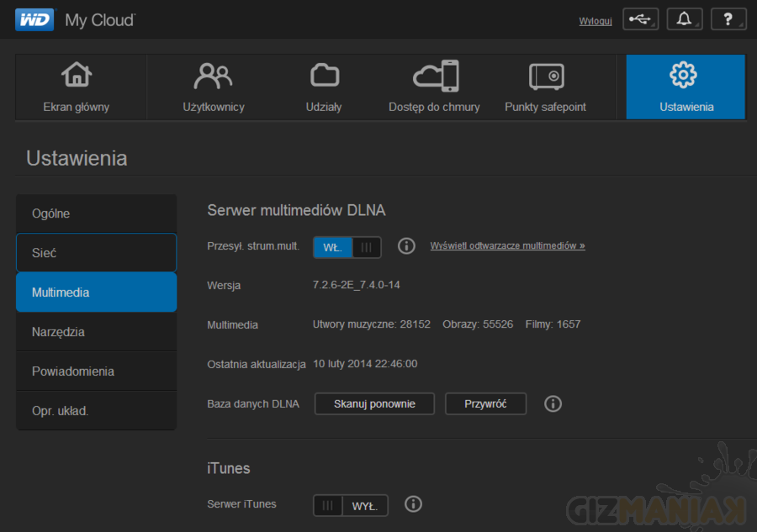The image size is (757, 532).
Task: Open Sieć settings section
Action: [96, 253]
